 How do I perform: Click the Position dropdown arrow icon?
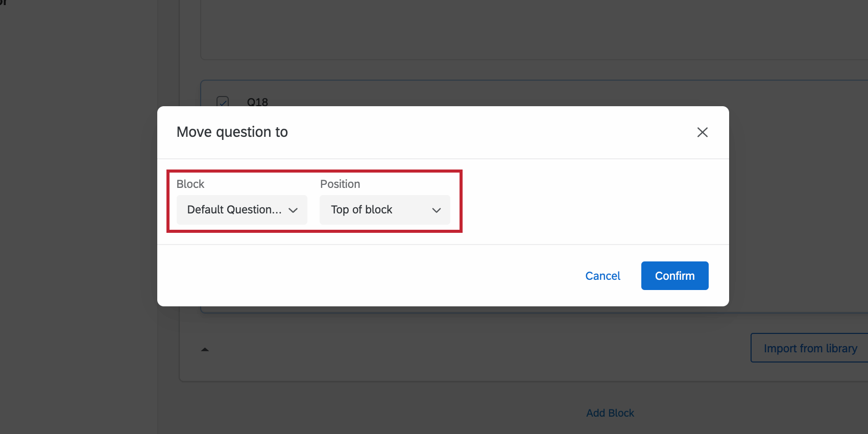point(436,210)
